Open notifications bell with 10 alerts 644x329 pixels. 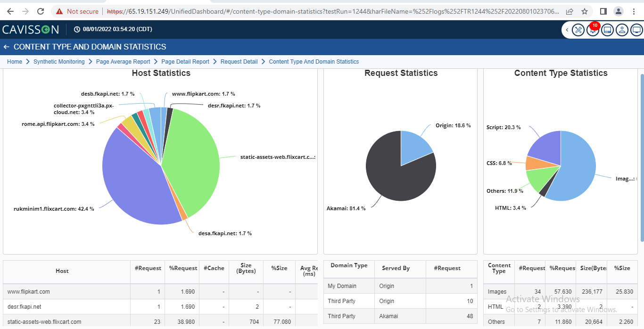coord(593,30)
